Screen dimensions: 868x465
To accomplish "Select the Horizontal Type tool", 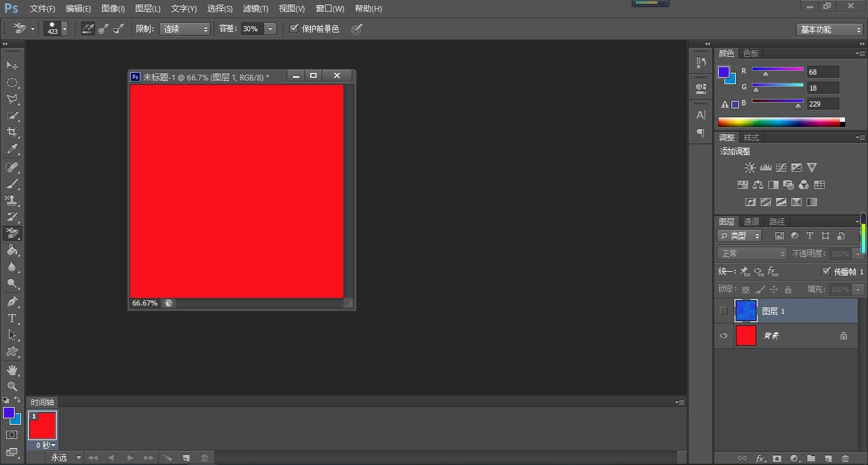I will [x=12, y=318].
